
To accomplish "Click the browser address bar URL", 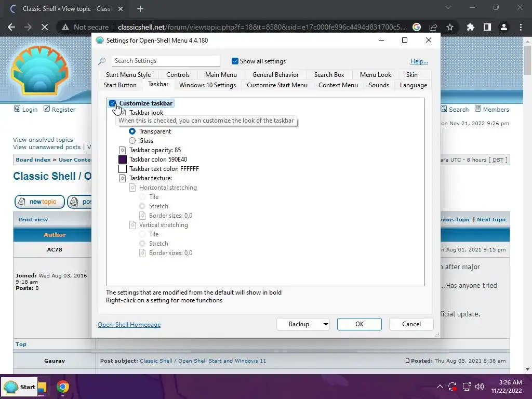I will (261, 27).
